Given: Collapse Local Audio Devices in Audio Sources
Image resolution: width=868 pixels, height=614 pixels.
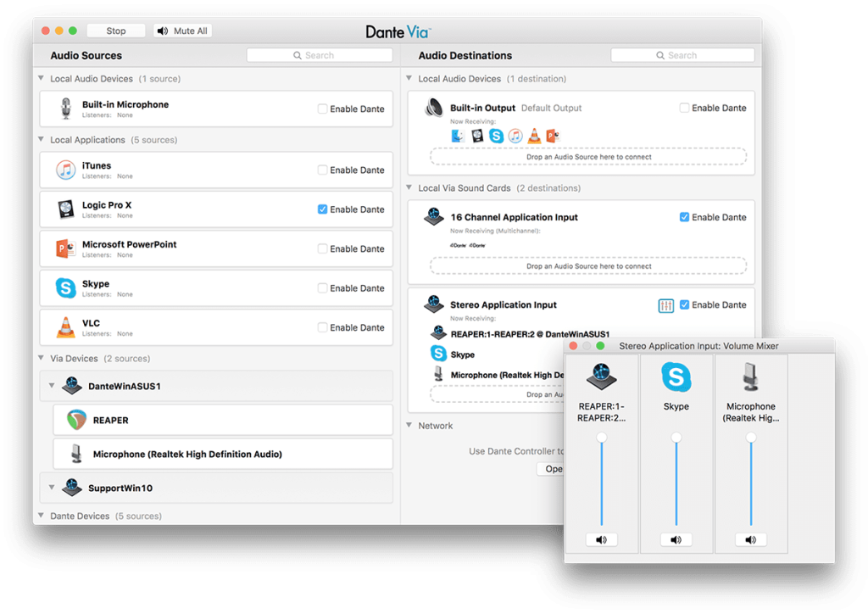Looking at the screenshot, I should click(41, 78).
